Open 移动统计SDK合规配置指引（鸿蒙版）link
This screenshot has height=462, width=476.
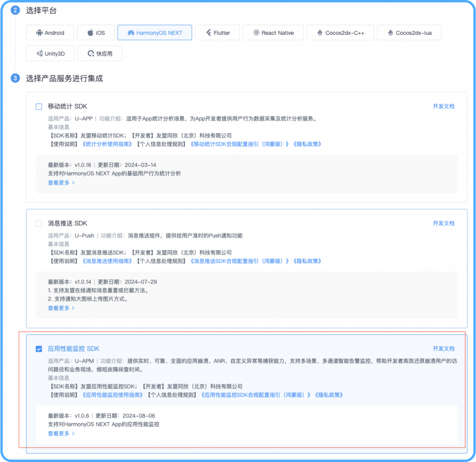[x=239, y=144]
